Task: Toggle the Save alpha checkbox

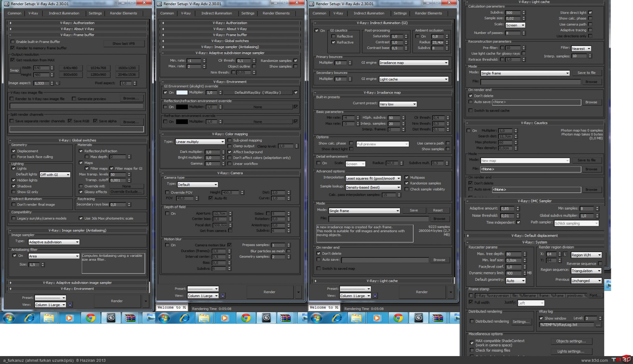Action: (x=95, y=121)
